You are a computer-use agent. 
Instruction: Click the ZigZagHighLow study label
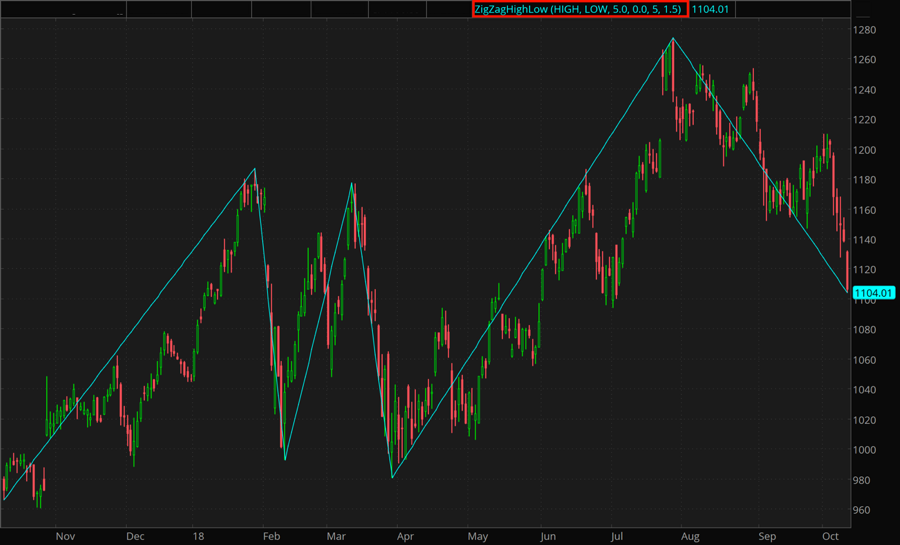[578, 9]
